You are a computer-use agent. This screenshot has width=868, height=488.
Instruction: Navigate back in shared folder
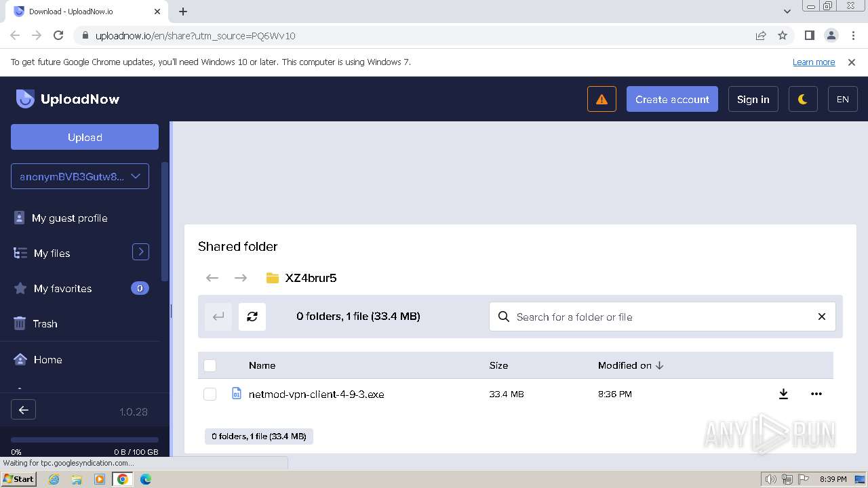coord(212,278)
